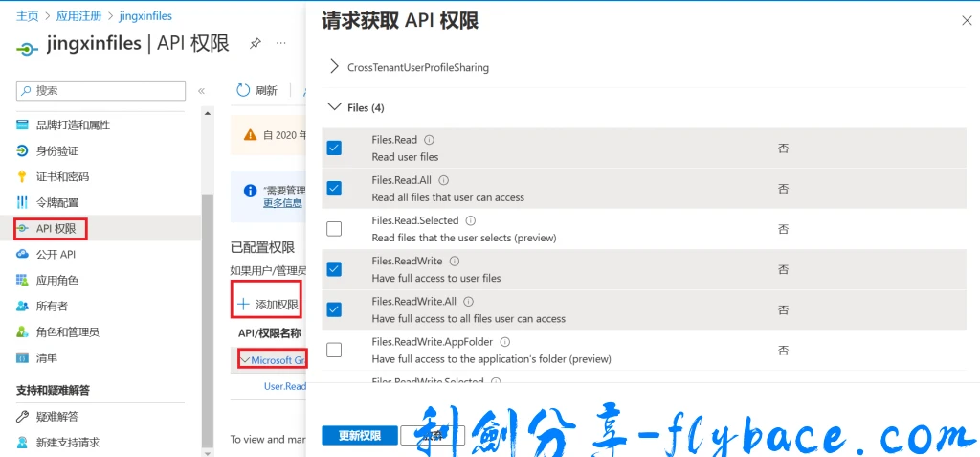The height and width of the screenshot is (457, 980).
Task: Show info tooltip for Files.ReadWrite.All
Action: click(x=469, y=301)
